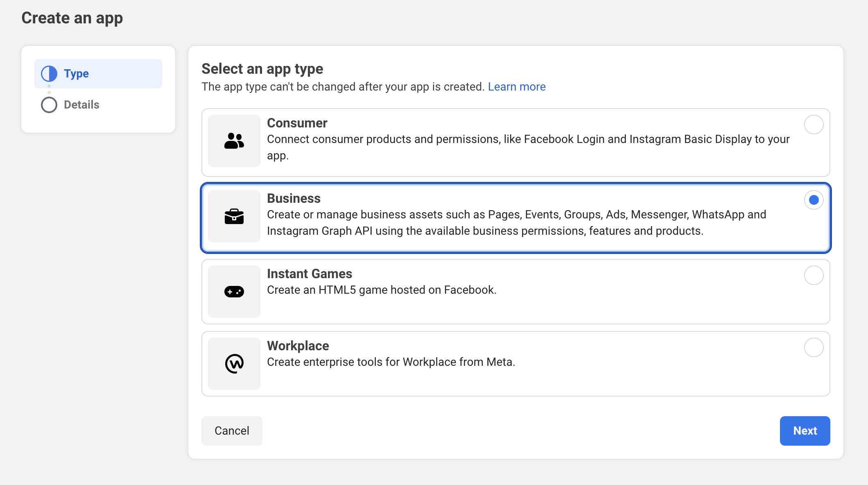Select the Consumer radio button
The width and height of the screenshot is (868, 485).
point(814,125)
